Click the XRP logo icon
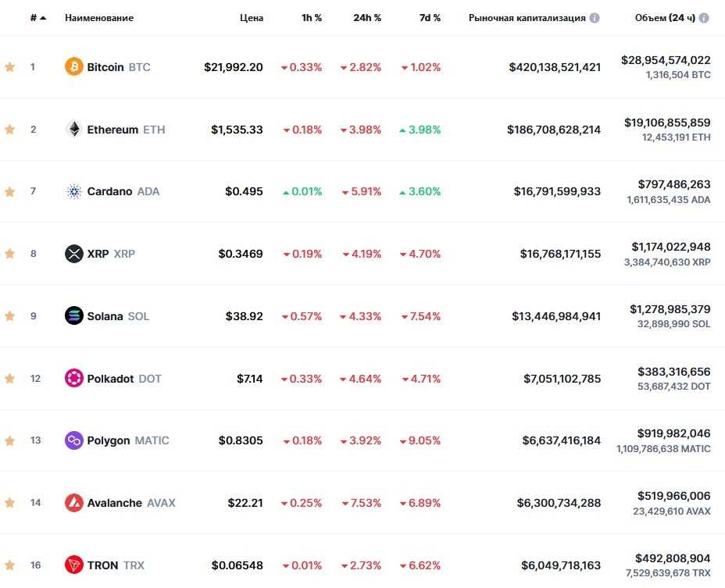The image size is (725, 588). 74,254
